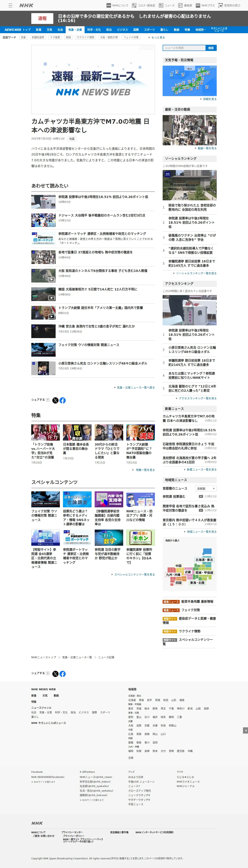Expand the 地域発 navigation dropdown

[200, 30]
